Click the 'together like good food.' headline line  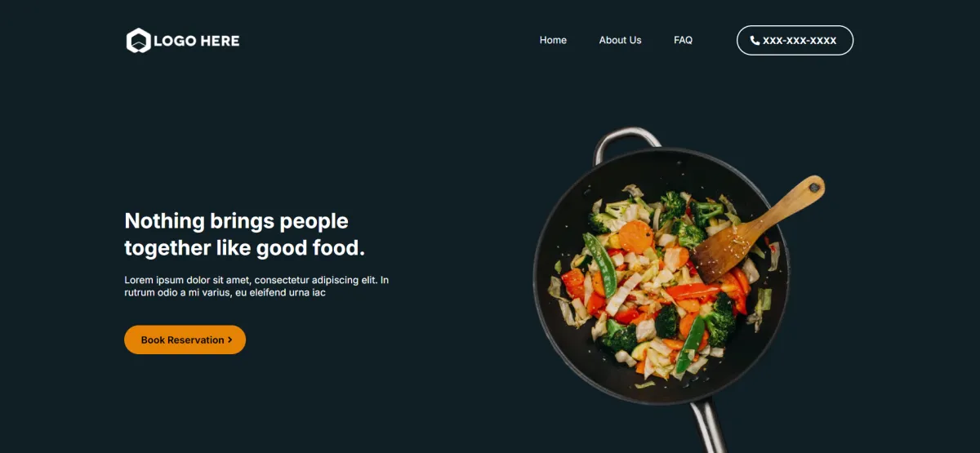point(244,248)
